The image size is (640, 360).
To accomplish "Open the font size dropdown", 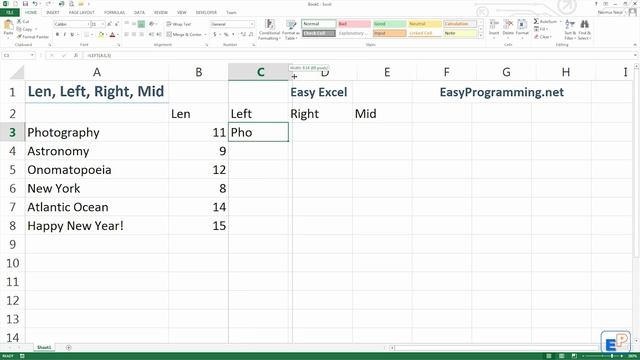I will pos(102,24).
